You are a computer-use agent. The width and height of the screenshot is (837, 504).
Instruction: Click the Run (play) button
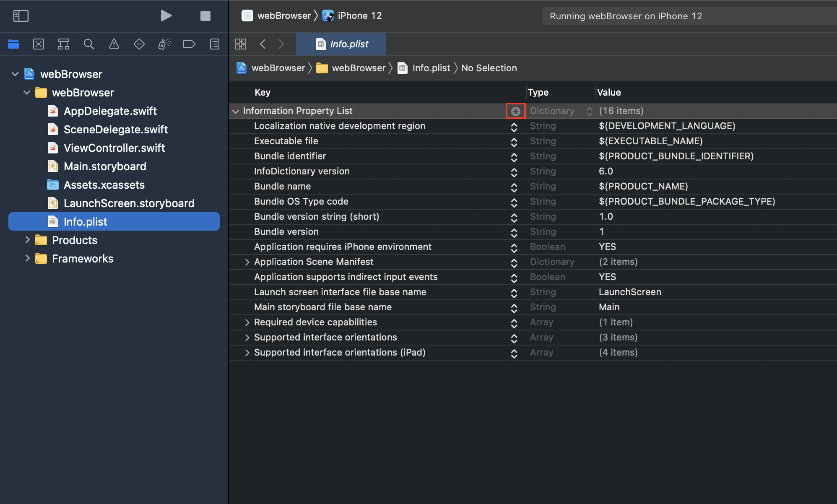(166, 16)
